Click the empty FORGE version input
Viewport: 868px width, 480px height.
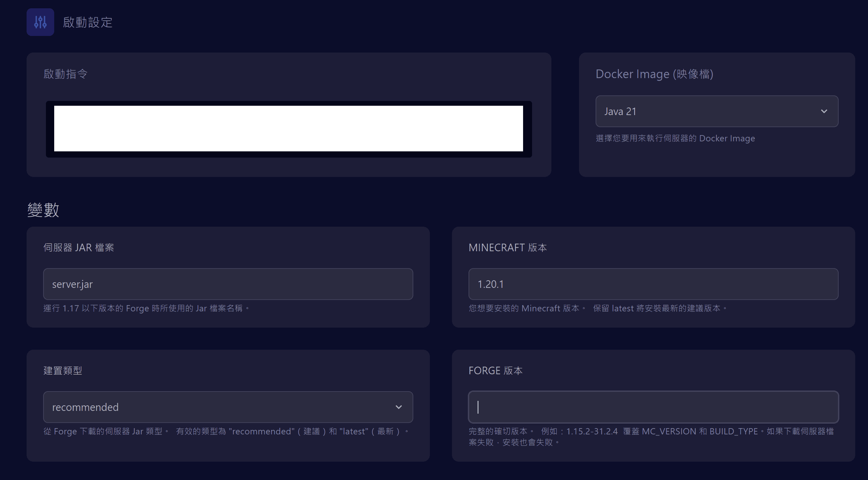[653, 407]
